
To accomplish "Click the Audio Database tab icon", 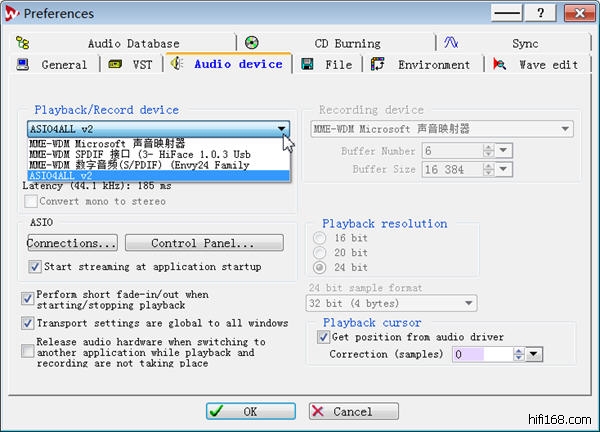I will (x=22, y=43).
